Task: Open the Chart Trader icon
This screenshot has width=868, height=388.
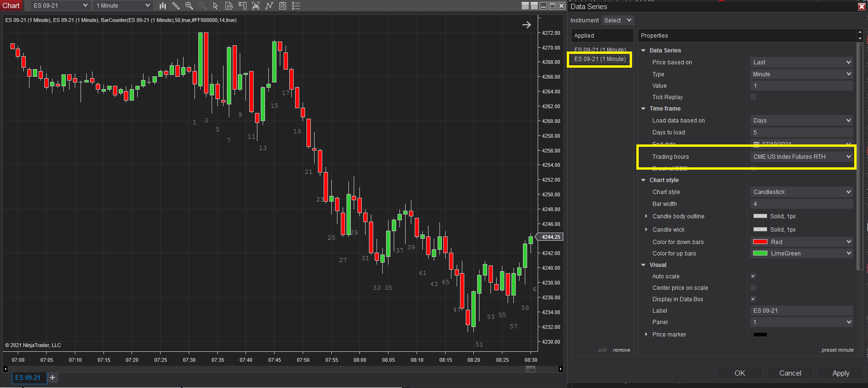Action: [243, 6]
